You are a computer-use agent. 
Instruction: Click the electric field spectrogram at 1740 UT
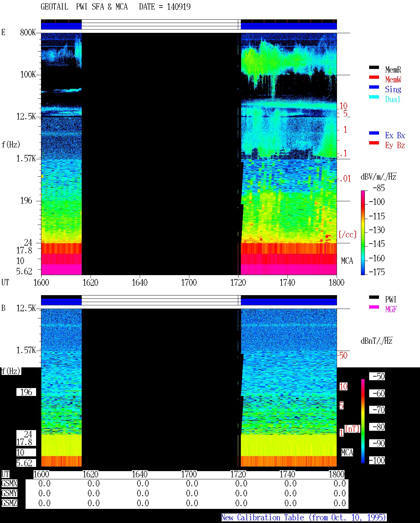(287, 154)
